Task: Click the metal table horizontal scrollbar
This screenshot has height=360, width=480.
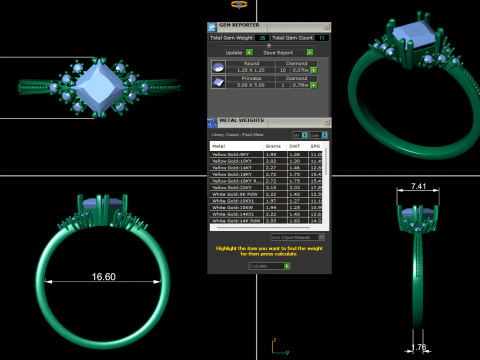Action: [x=263, y=228]
